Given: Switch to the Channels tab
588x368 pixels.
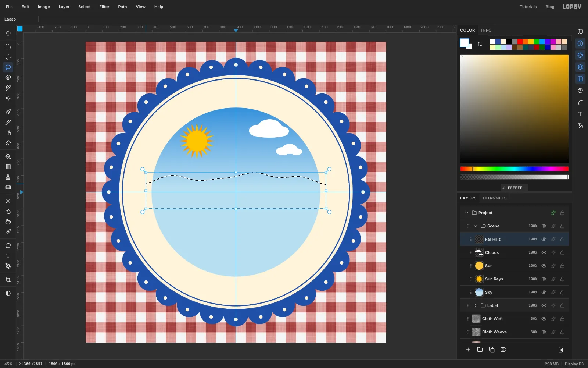Looking at the screenshot, I should tap(495, 198).
